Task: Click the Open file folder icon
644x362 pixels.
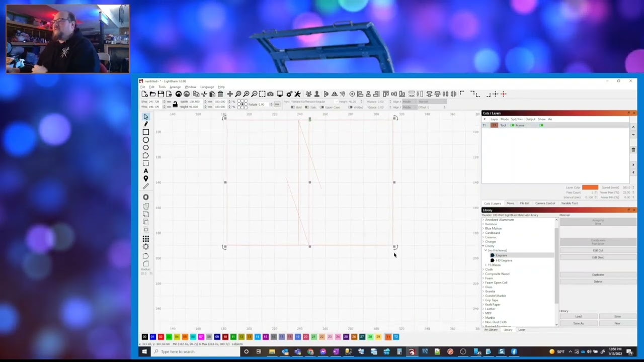Action: (153, 94)
